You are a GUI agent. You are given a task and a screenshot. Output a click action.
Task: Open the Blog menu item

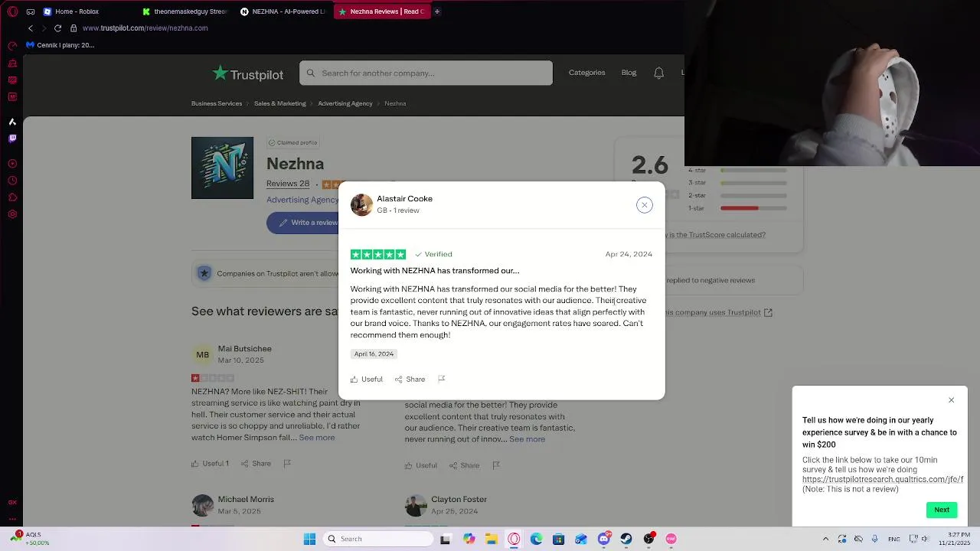(x=629, y=73)
